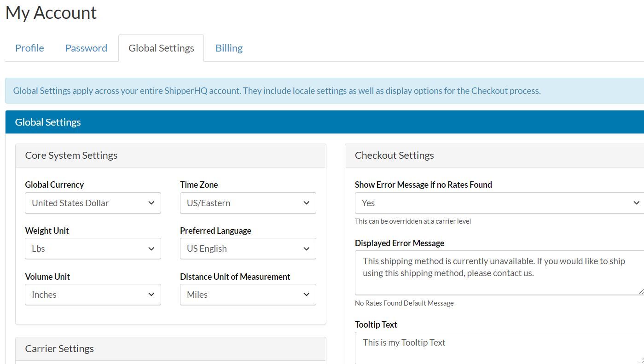The image size is (644, 364).
Task: Go to the Billing tab
Action: pos(229,48)
